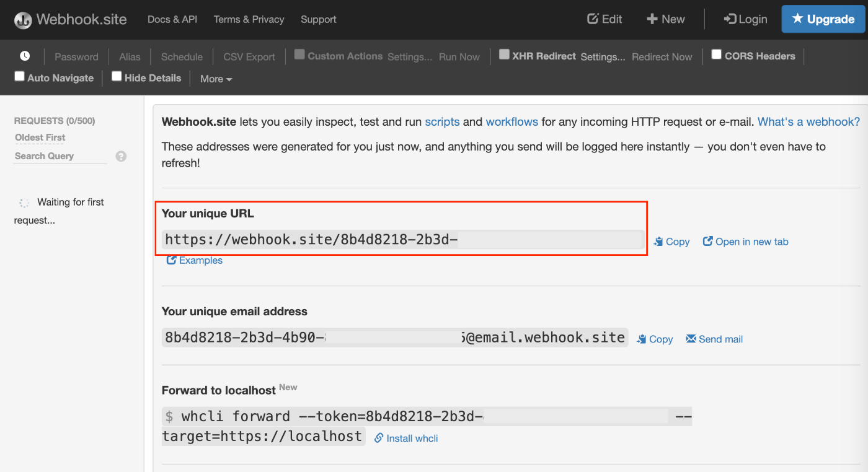868x472 pixels.
Task: Open the Support menu item
Action: click(x=318, y=19)
